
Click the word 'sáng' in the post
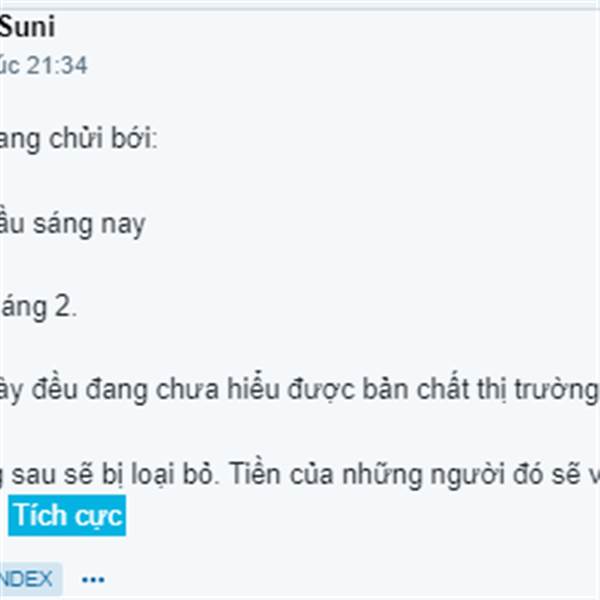pyautogui.click(x=63, y=225)
